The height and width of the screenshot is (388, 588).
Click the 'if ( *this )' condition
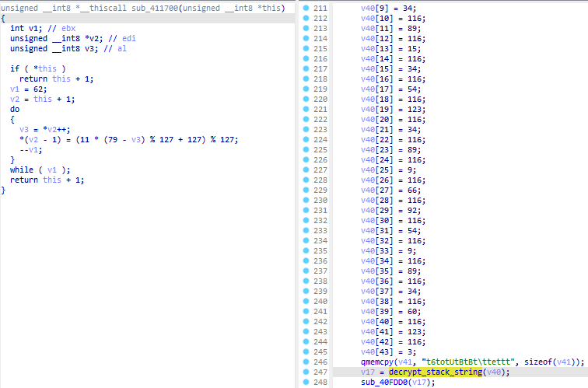click(38, 68)
